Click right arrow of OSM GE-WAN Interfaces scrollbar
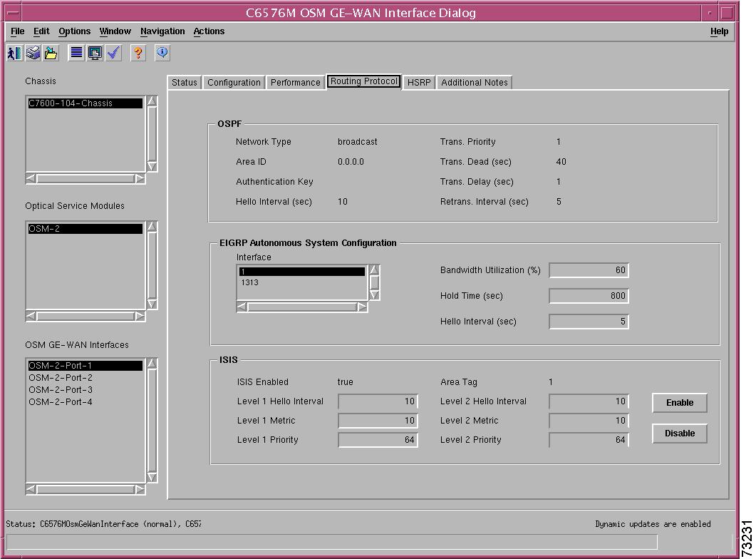Image resolution: width=756 pixels, height=559 pixels. 140,490
